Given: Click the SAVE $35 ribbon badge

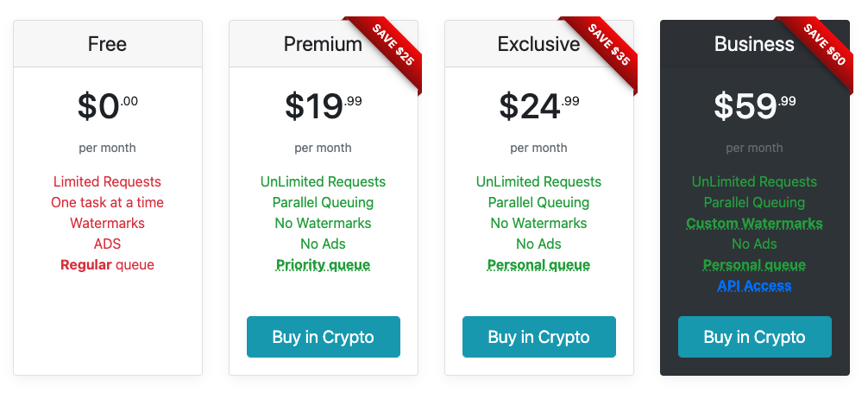Looking at the screenshot, I should [x=609, y=47].
